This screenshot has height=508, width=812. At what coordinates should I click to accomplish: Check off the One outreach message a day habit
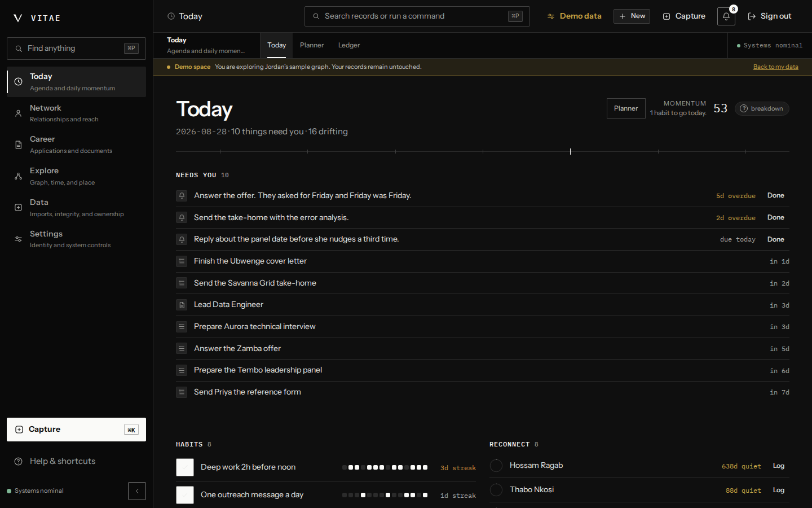(185, 495)
